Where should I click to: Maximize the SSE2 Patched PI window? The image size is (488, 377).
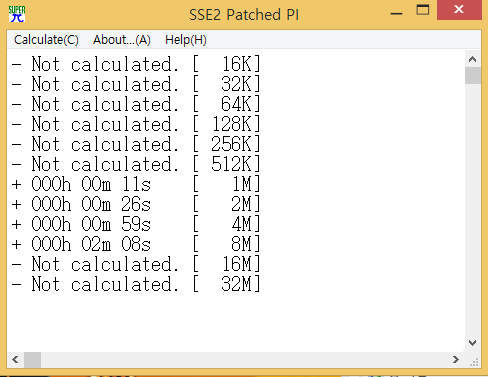click(423, 10)
